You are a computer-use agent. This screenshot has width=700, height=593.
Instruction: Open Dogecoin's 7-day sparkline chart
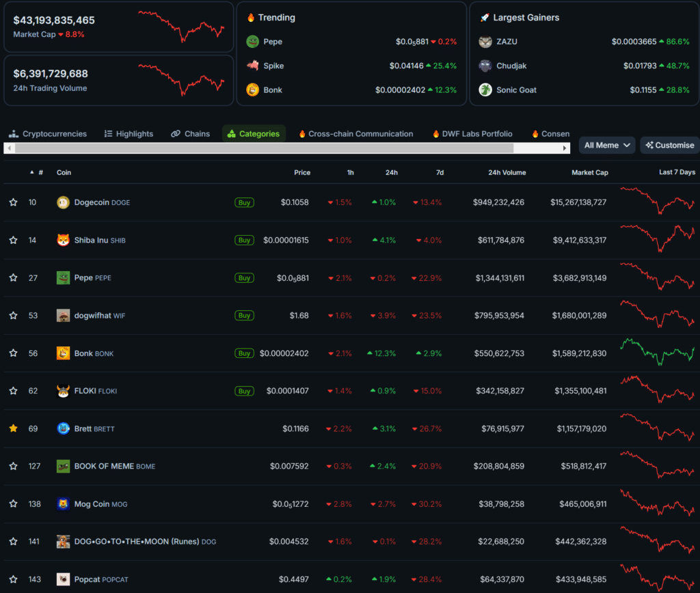(657, 202)
